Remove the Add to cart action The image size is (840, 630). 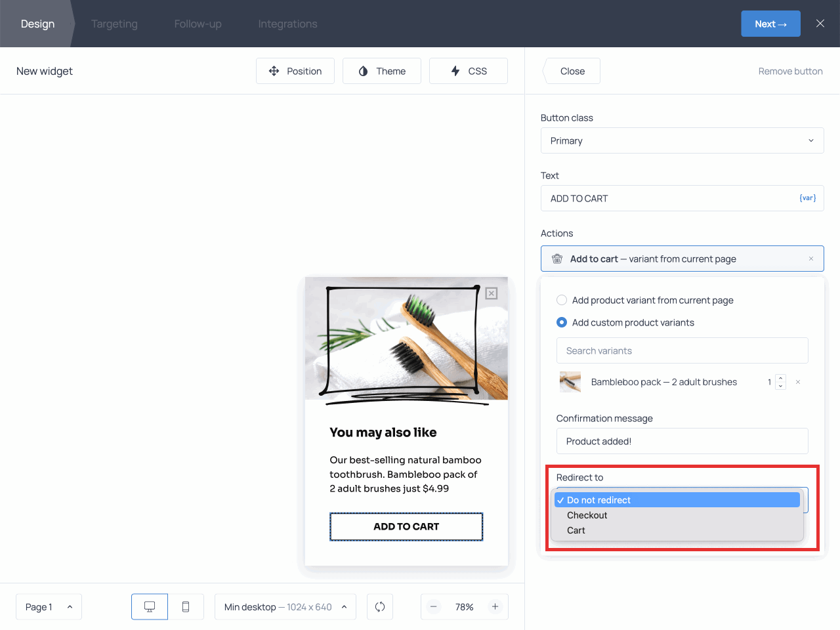(x=811, y=259)
